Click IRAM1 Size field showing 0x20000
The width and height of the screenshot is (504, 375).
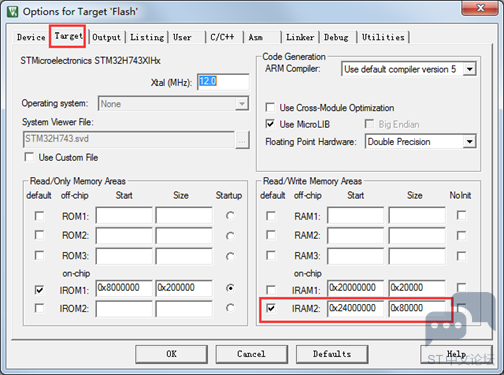(x=417, y=288)
